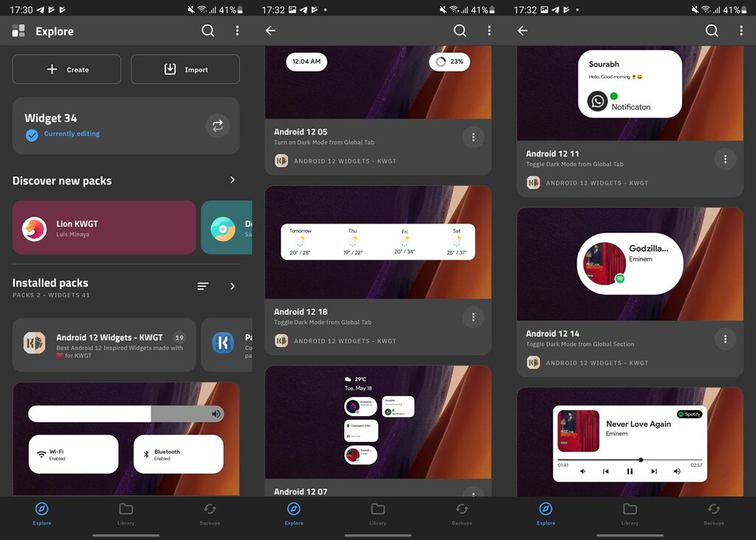
Task: Open the kebab menu on Android 12 14 widget
Action: tap(725, 339)
